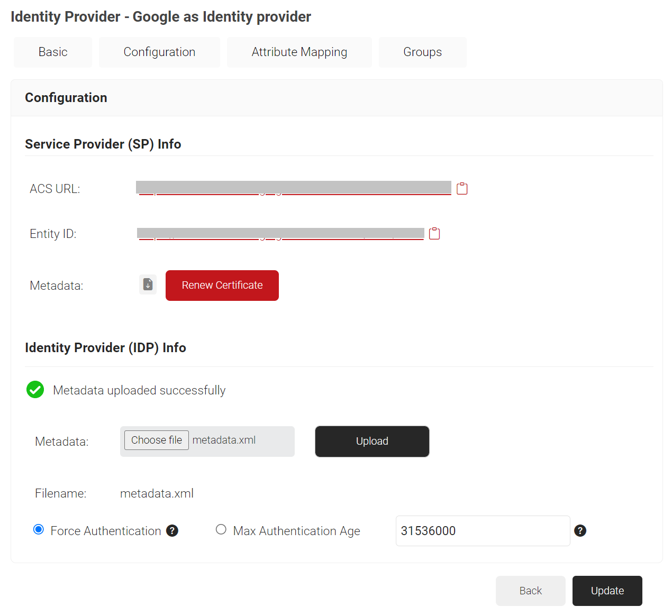672x616 pixels.
Task: Copy the ACS URL to clipboard
Action: tap(462, 189)
